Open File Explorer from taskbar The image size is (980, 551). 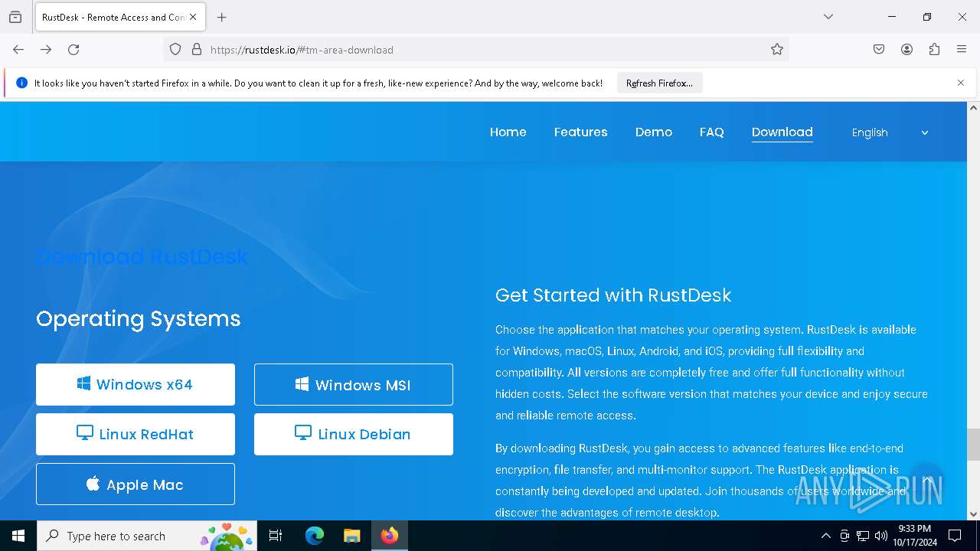[x=351, y=536]
